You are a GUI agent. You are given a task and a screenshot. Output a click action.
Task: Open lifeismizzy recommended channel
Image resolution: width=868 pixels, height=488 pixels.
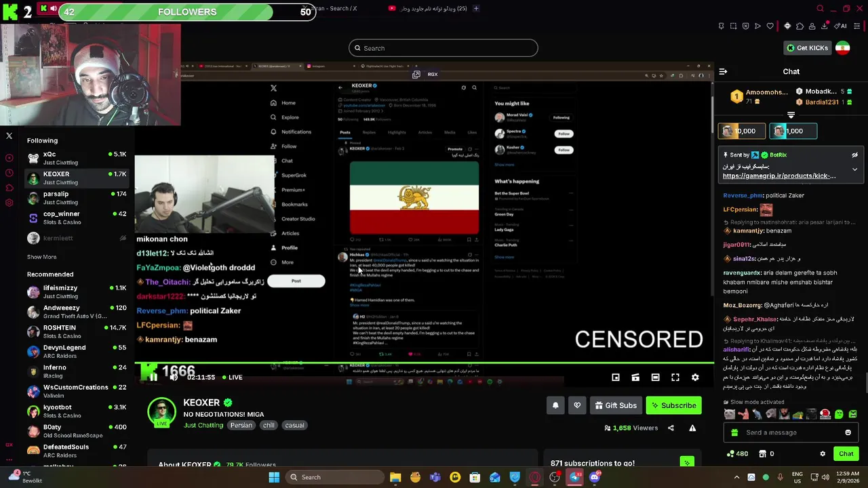(x=77, y=291)
